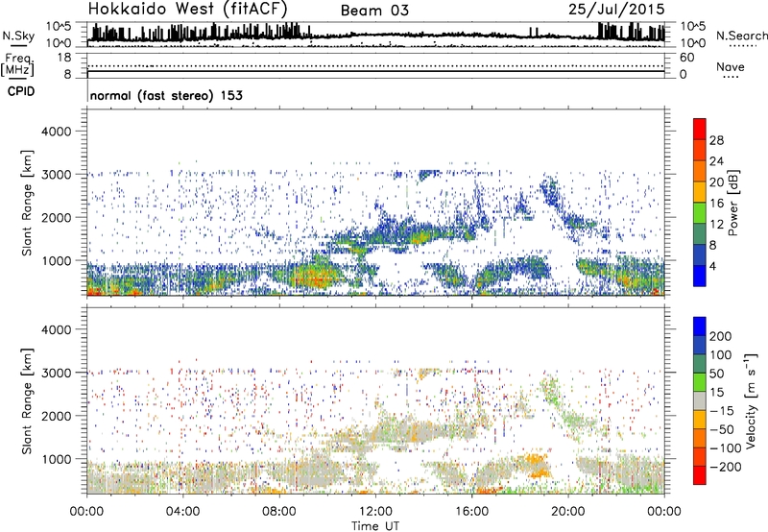Click the '50' Velocity colorbar tick label

point(716,374)
